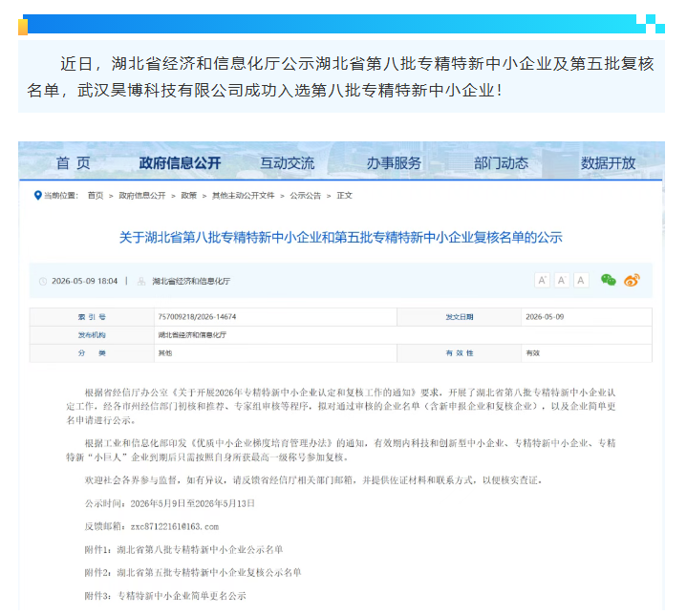Viewport: 687px width, 616px height.
Task: Click the clock icon beside publish time
Action: [43, 282]
